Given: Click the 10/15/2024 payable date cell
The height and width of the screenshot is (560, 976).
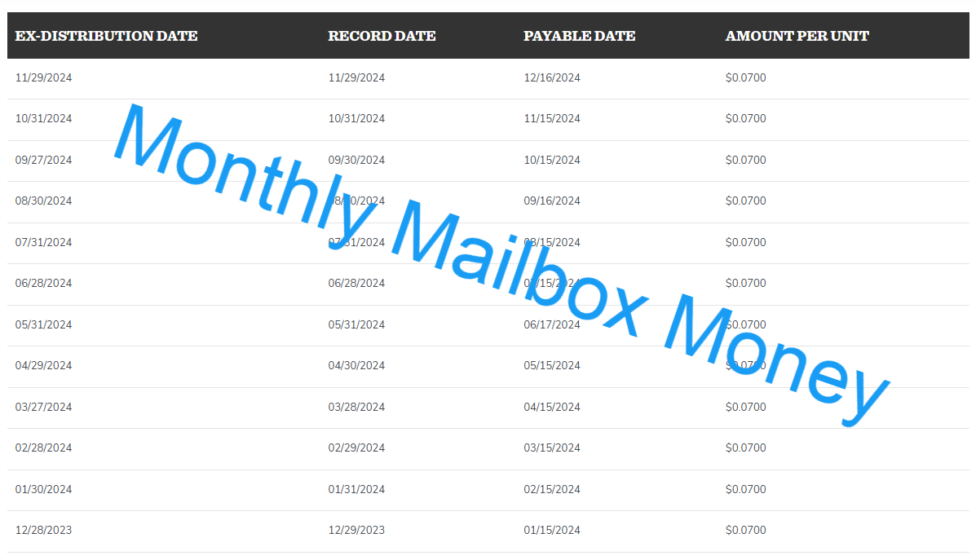Looking at the screenshot, I should [x=552, y=160].
